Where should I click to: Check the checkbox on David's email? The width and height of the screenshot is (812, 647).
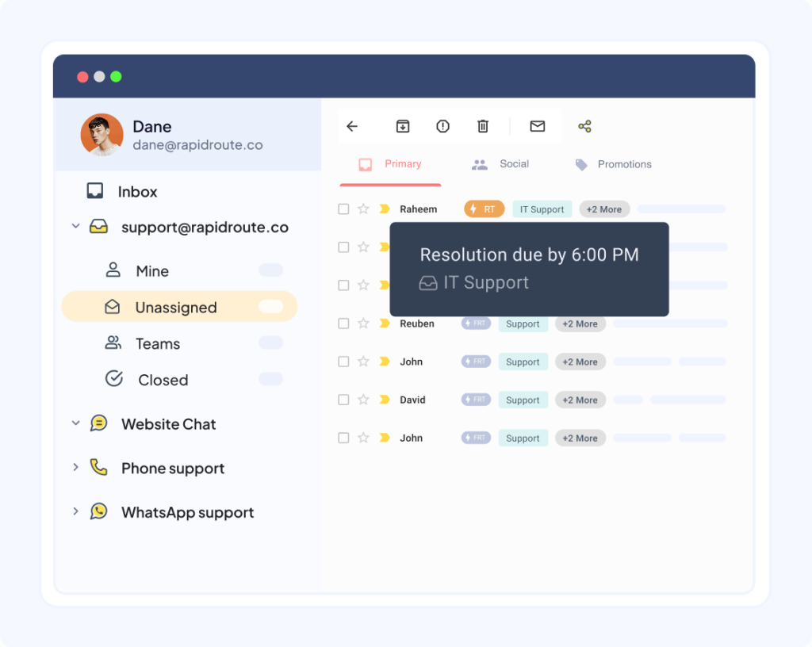pos(343,400)
